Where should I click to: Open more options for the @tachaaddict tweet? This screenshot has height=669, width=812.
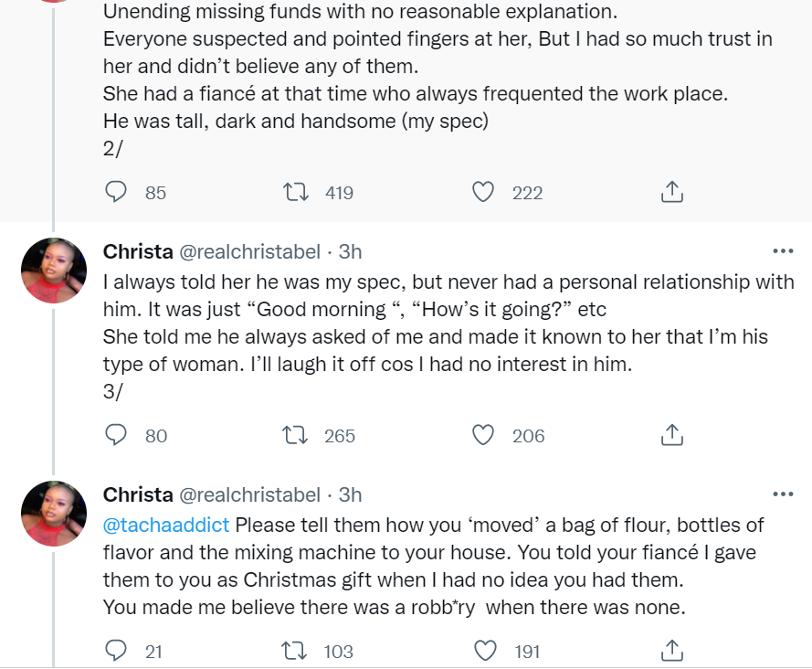coord(783,494)
